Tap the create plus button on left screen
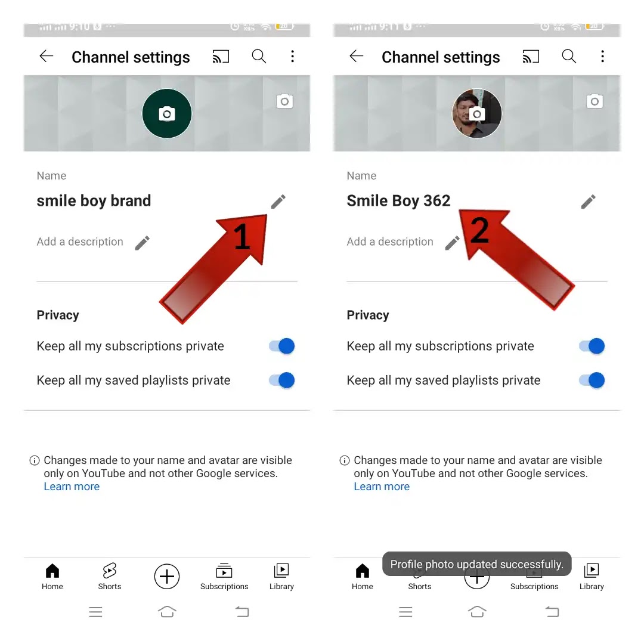 click(x=167, y=576)
